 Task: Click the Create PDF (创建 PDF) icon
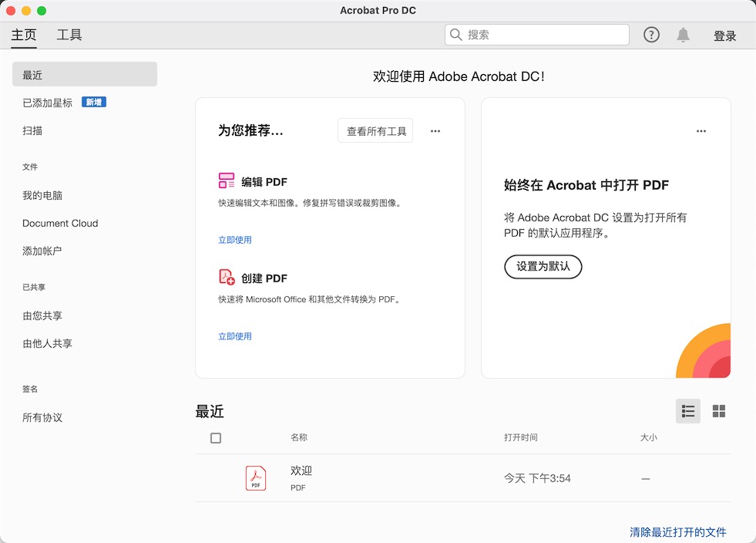pos(226,277)
